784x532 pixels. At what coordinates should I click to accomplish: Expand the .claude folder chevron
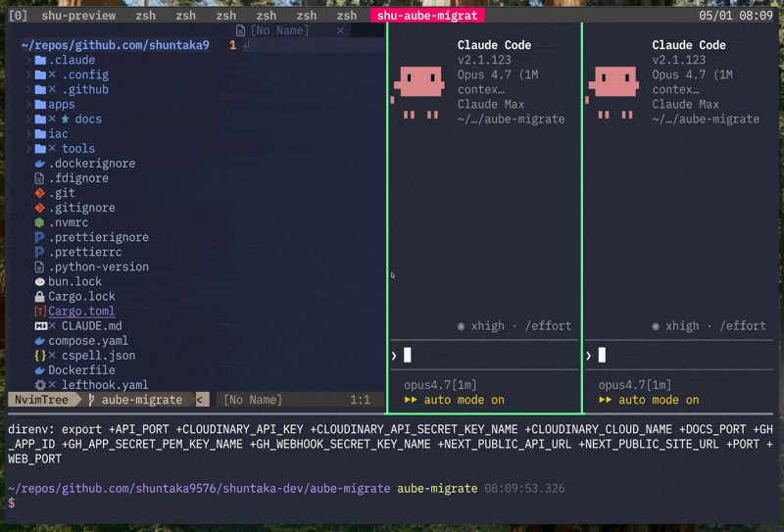tap(28, 60)
